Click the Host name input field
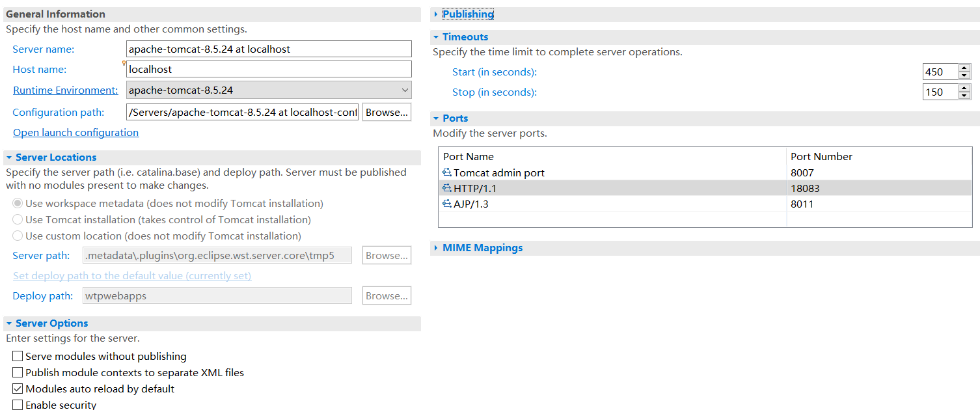Viewport: 980px width, 410px height. (x=269, y=69)
